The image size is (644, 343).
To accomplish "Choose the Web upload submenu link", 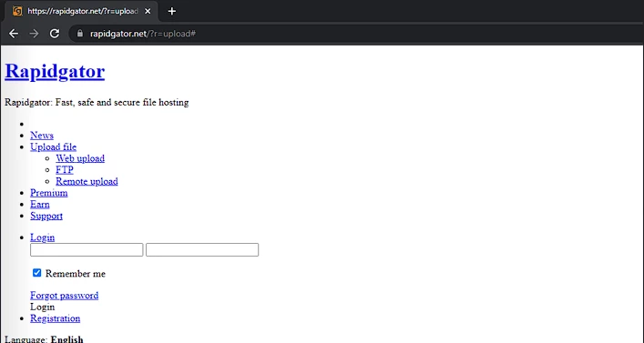I will pyautogui.click(x=80, y=158).
